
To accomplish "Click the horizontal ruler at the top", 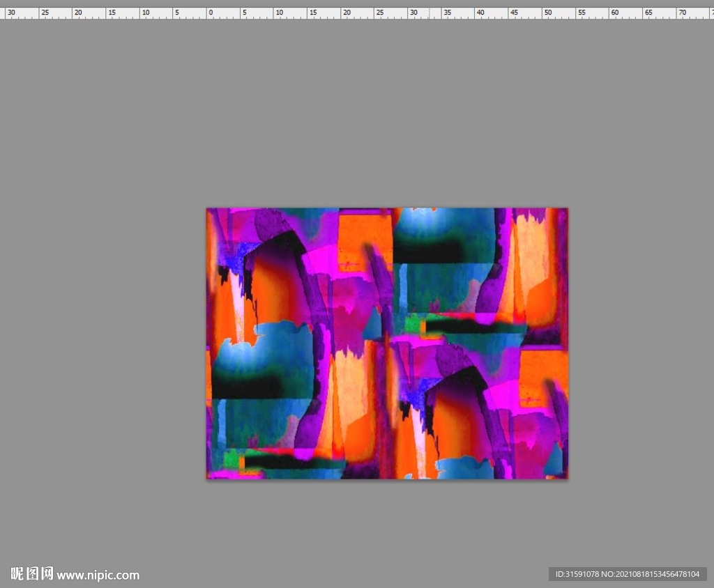I will tap(357, 13).
